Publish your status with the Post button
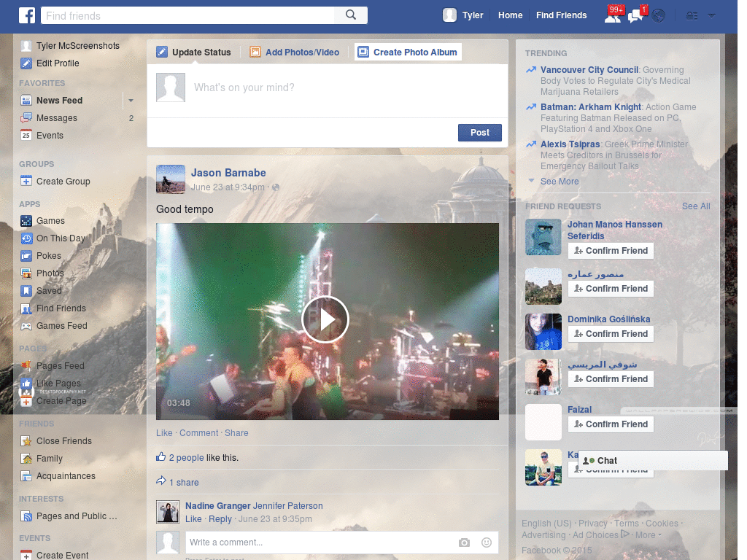 pyautogui.click(x=479, y=133)
